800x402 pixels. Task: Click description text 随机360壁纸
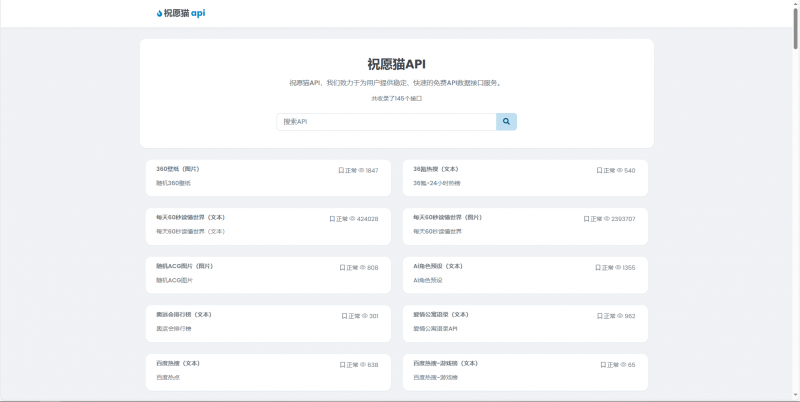tap(173, 183)
